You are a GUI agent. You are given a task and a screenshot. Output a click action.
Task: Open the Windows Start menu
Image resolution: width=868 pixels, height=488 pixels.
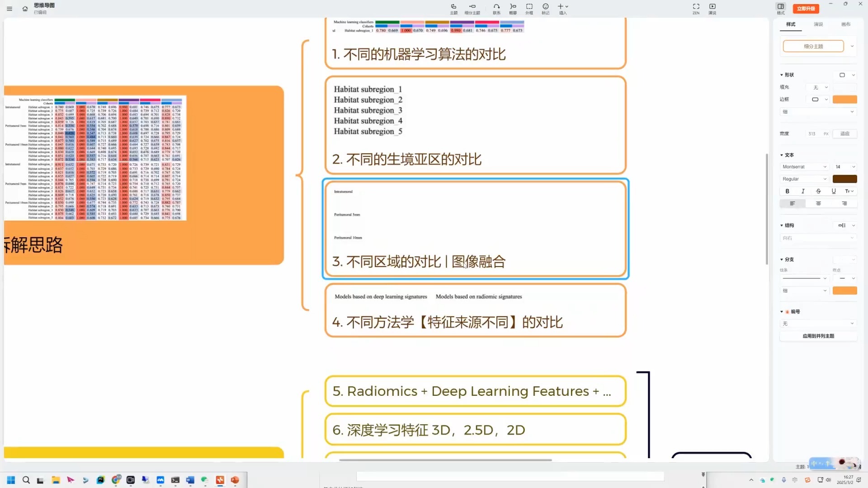point(11,480)
